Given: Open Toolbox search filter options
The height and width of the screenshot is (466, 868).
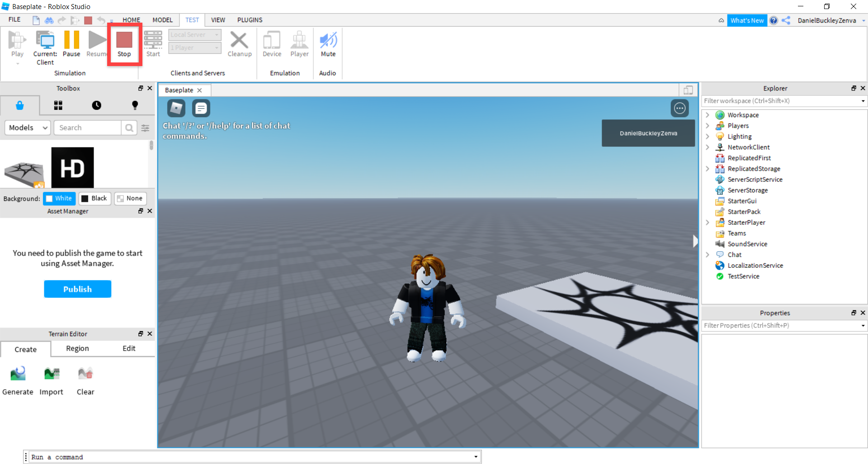Looking at the screenshot, I should pos(145,128).
